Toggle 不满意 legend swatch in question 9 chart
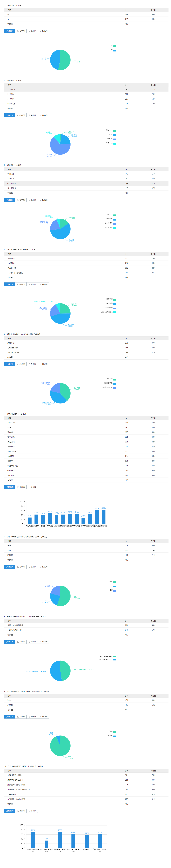171x868 pixels. [x=115, y=736]
